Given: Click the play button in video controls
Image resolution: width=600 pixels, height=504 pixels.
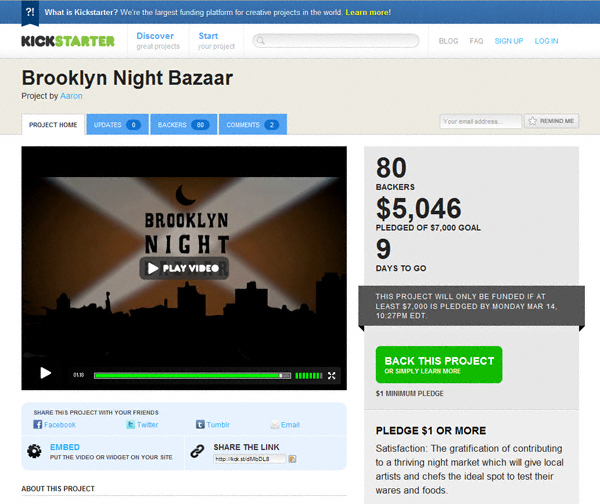Looking at the screenshot, I should click(x=46, y=373).
